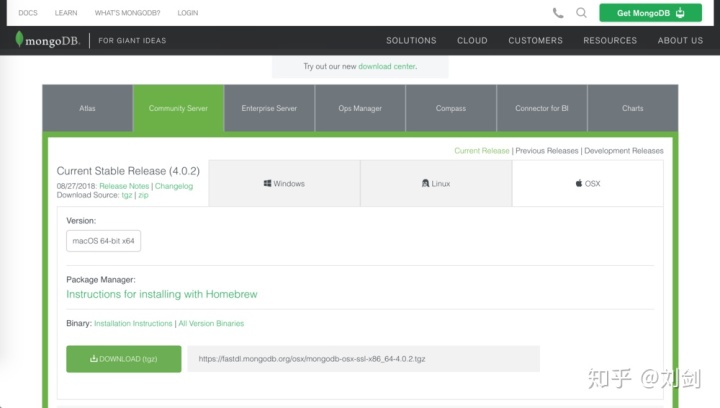Click the MongoDB leaf logo

point(19,39)
